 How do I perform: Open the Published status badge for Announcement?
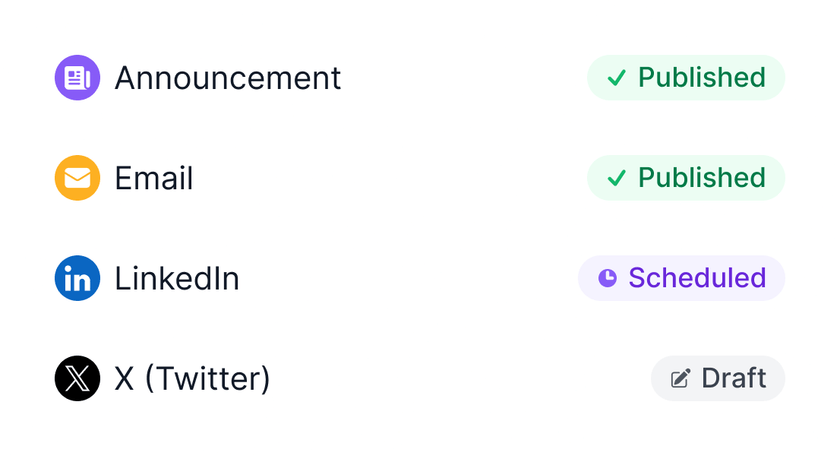(x=686, y=78)
